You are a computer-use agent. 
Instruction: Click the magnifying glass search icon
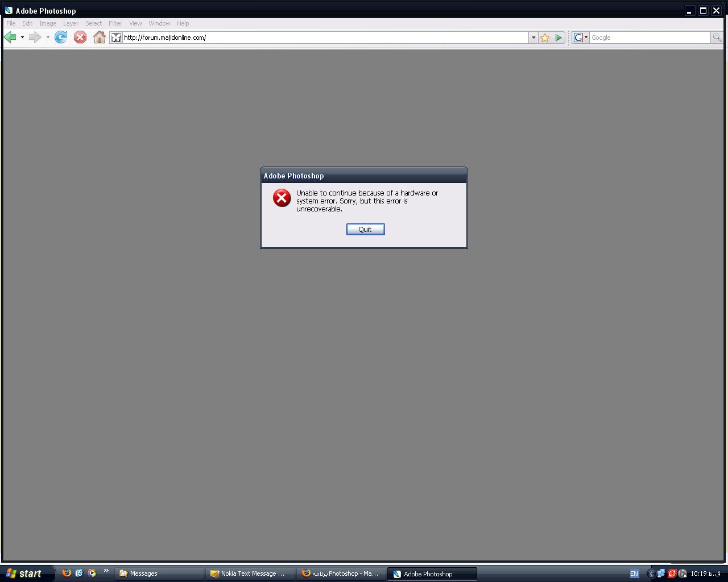tap(717, 38)
